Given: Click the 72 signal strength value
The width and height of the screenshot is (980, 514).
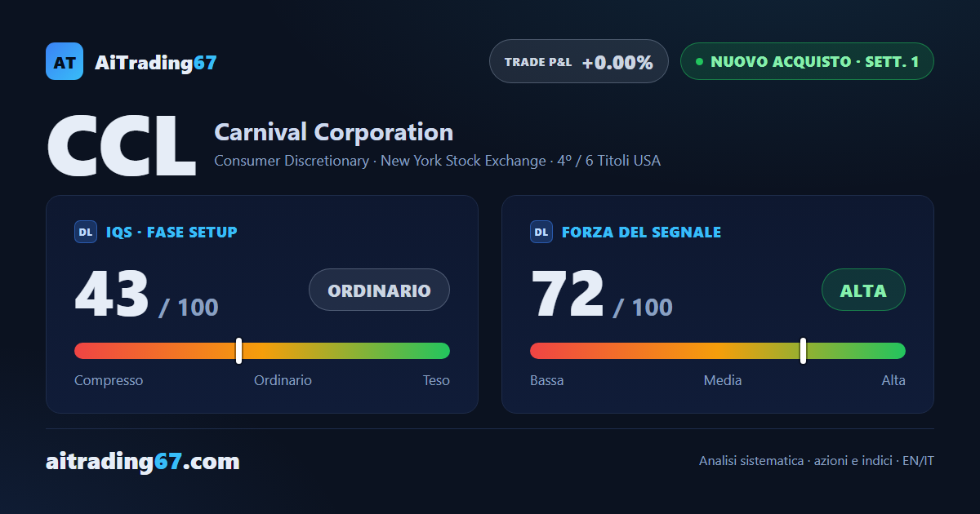Looking at the screenshot, I should pyautogui.click(x=568, y=293).
